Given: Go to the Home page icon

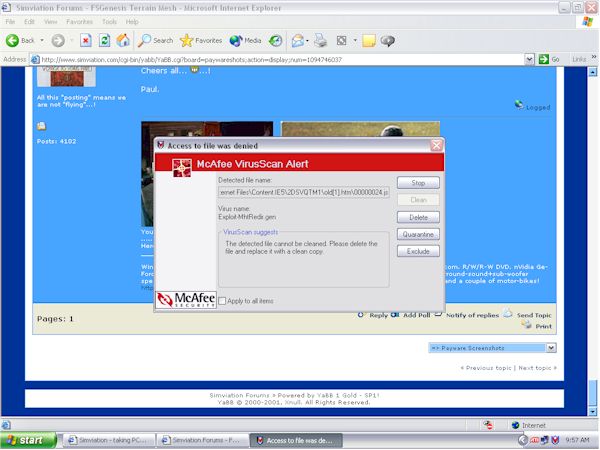Looking at the screenshot, I should click(x=123, y=41).
